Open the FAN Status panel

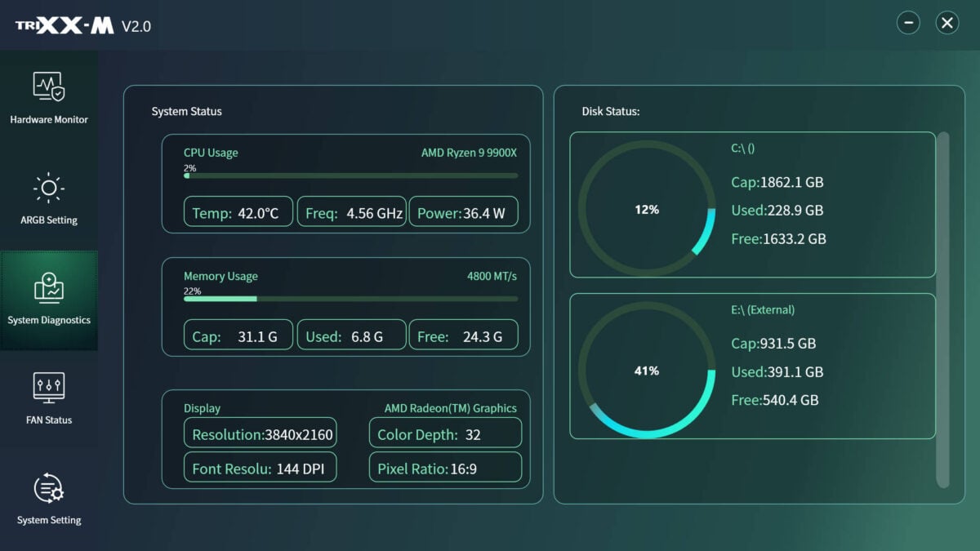[49, 400]
